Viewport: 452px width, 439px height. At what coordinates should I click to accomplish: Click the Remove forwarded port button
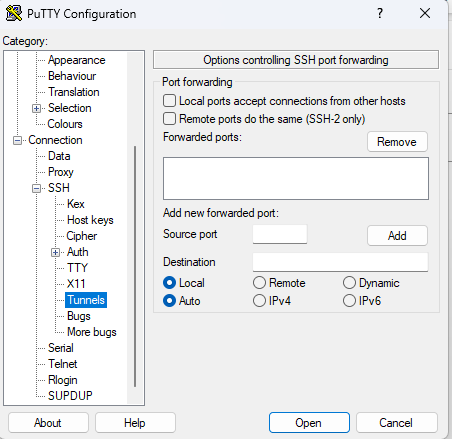[x=397, y=142]
